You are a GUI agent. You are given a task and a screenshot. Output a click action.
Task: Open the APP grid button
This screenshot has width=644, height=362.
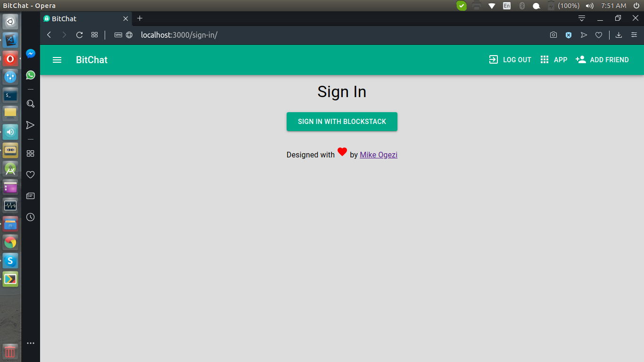click(554, 60)
